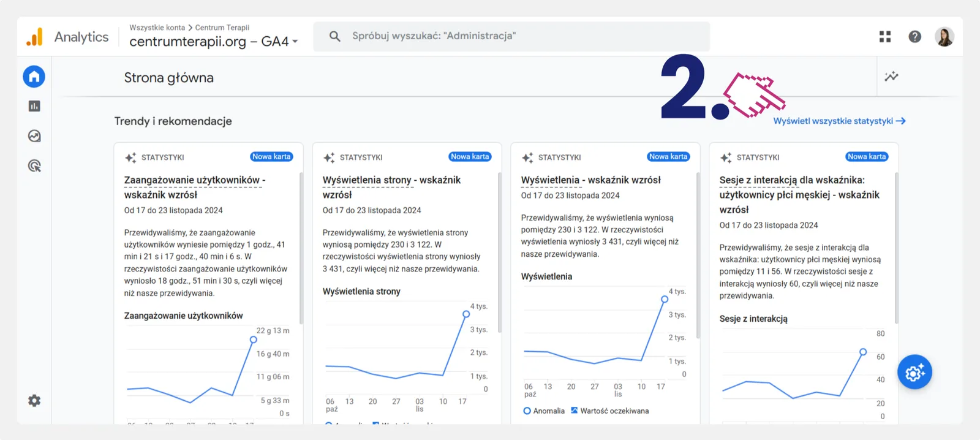Open the help question mark icon
This screenshot has height=440, width=980.
[915, 37]
